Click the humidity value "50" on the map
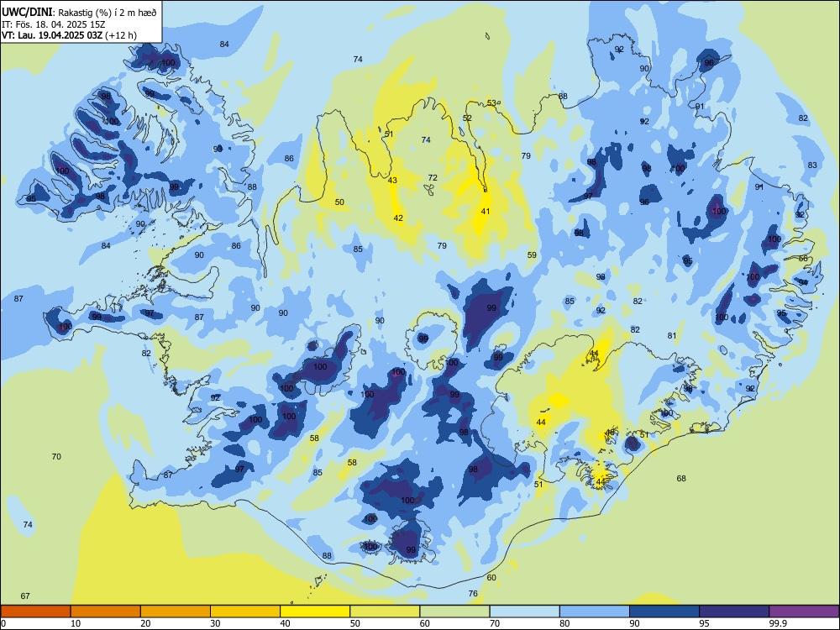840x630 pixels. coord(339,202)
